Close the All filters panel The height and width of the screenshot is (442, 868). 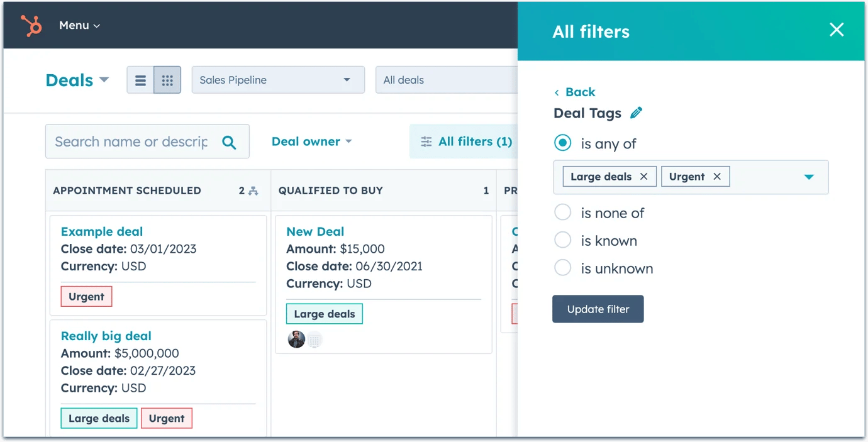point(836,30)
